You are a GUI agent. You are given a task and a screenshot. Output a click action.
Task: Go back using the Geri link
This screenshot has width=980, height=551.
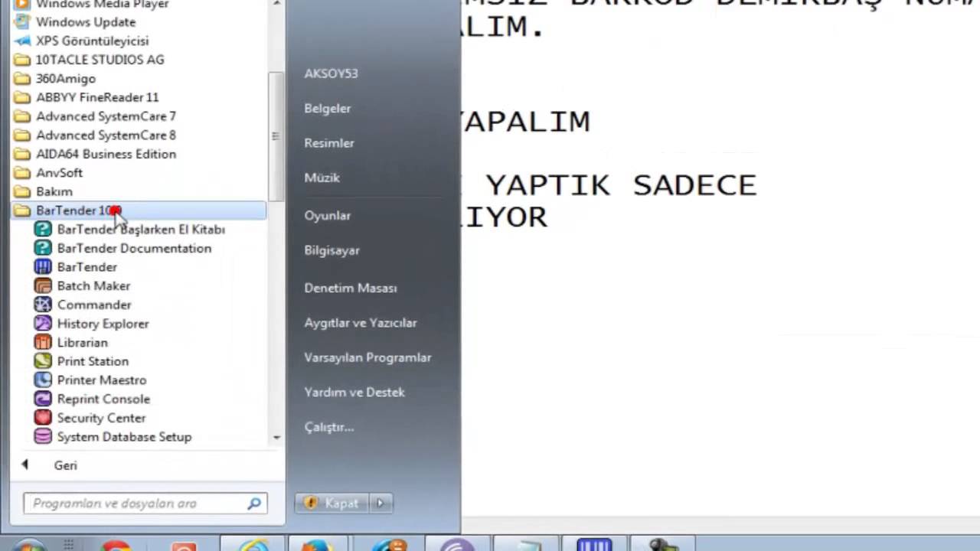tap(66, 465)
